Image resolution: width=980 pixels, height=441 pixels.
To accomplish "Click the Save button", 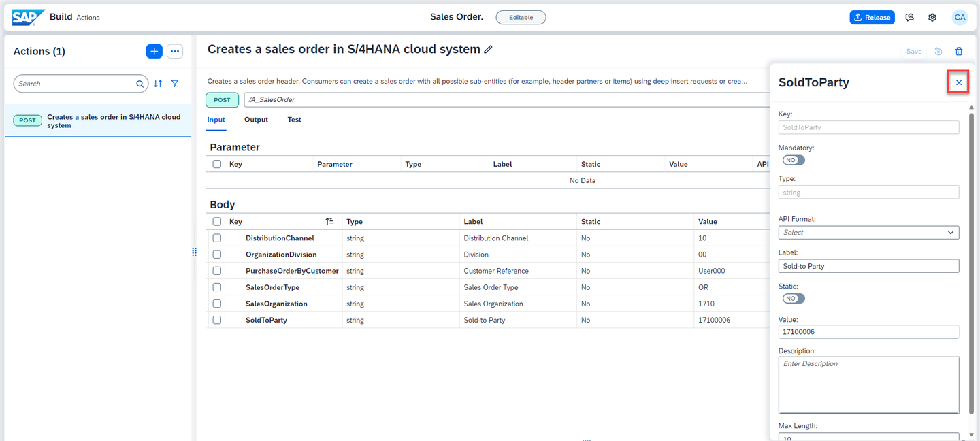I will coord(914,51).
